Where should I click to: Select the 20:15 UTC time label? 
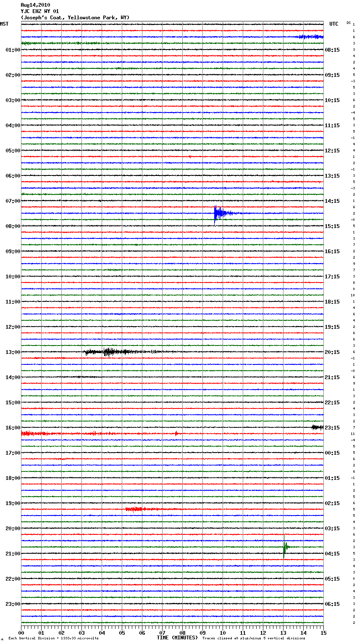(x=332, y=352)
